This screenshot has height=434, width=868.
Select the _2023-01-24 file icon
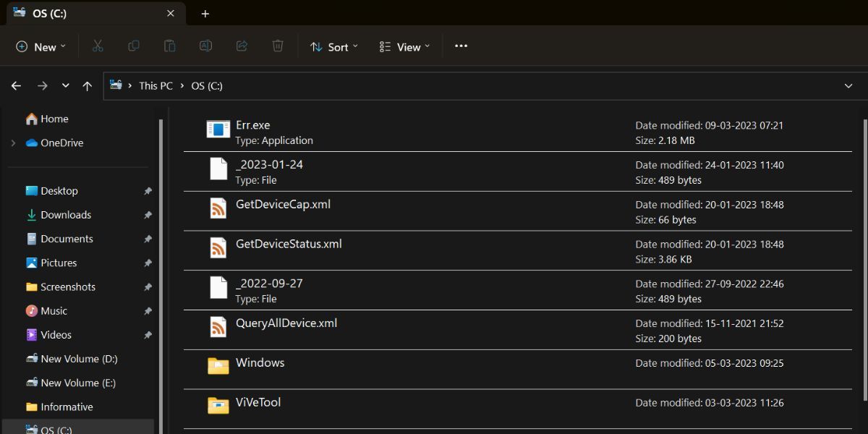pyautogui.click(x=218, y=169)
